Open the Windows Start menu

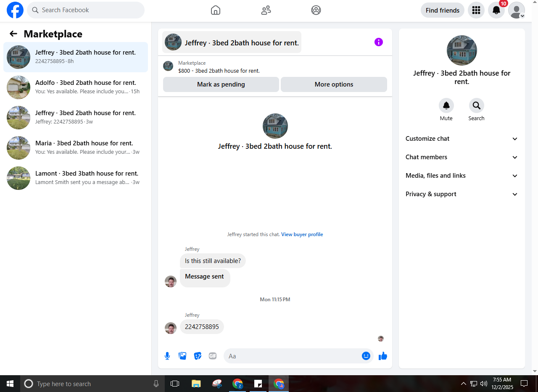point(10,384)
